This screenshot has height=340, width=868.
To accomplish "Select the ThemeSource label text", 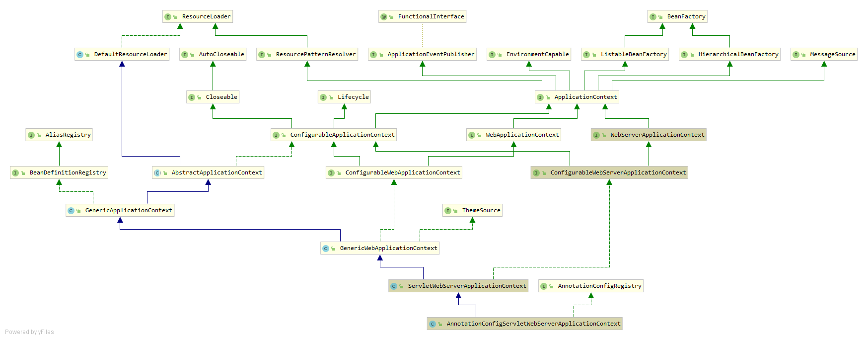I will [481, 210].
